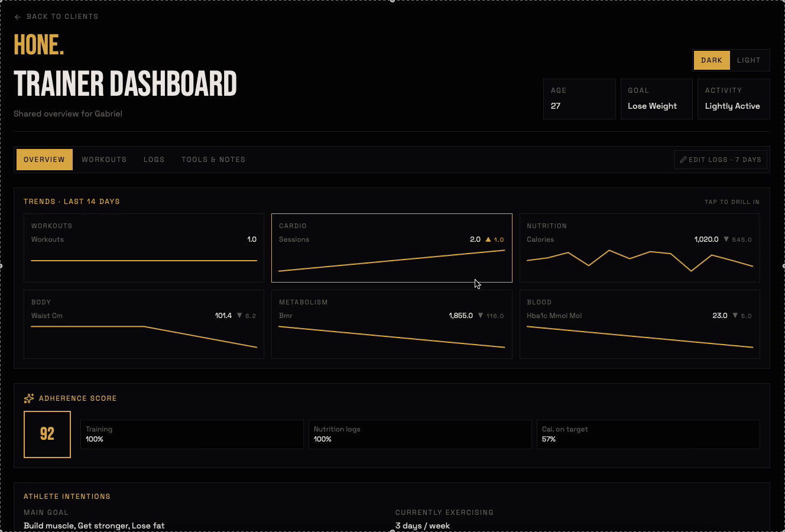Viewport: 785px width, 532px height.
Task: Switch theme to Dark
Action: click(712, 60)
